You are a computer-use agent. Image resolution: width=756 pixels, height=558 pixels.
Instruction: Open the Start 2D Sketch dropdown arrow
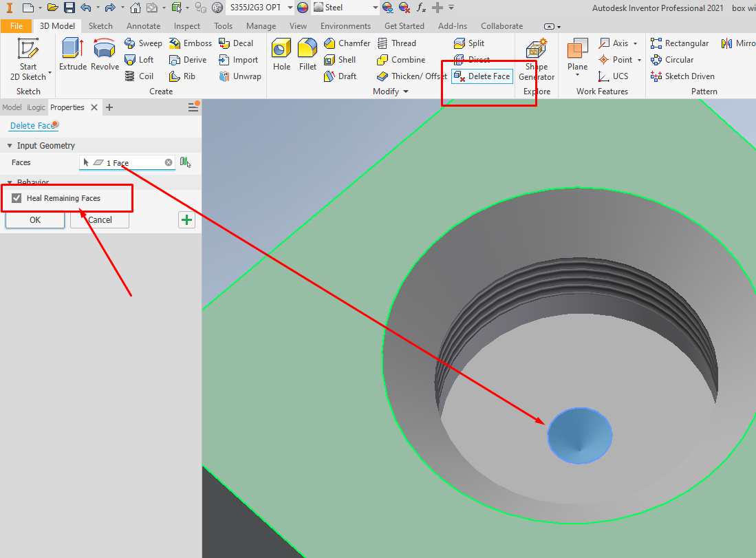click(x=50, y=74)
